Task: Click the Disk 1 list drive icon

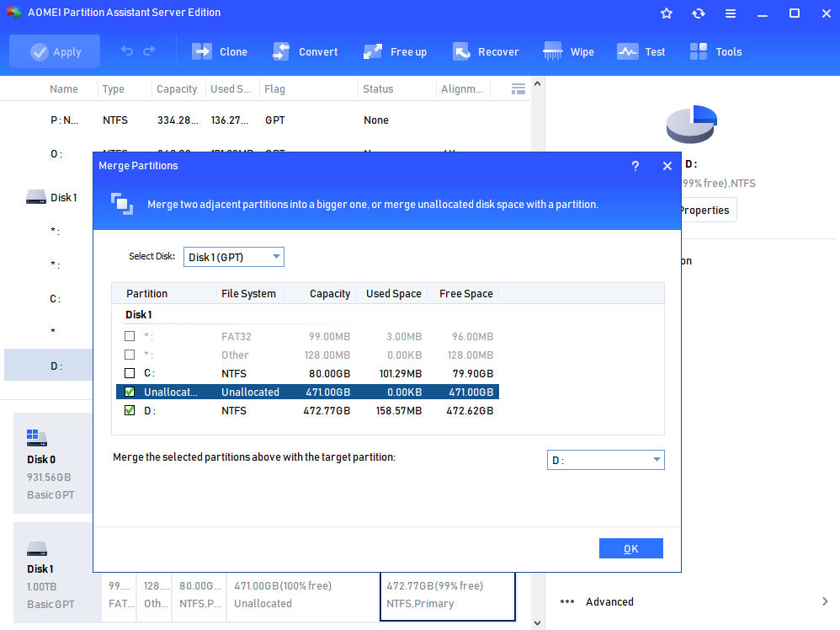Action: 36,197
